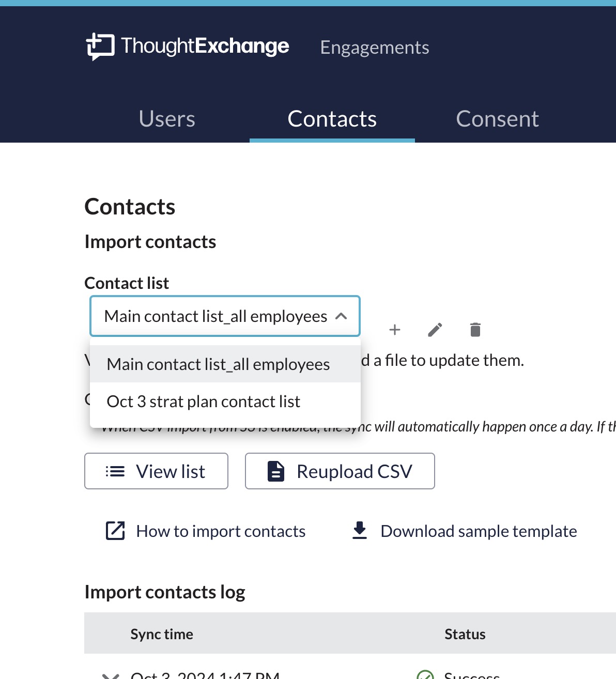Viewport: 616px width, 679px height.
Task: Open the View list button
Action: coord(156,471)
